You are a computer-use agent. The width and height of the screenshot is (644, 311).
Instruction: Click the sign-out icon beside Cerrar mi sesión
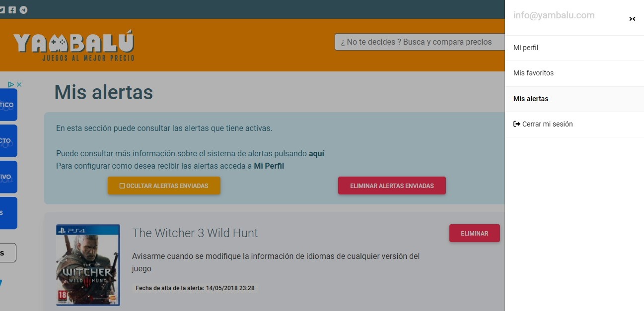tap(516, 124)
